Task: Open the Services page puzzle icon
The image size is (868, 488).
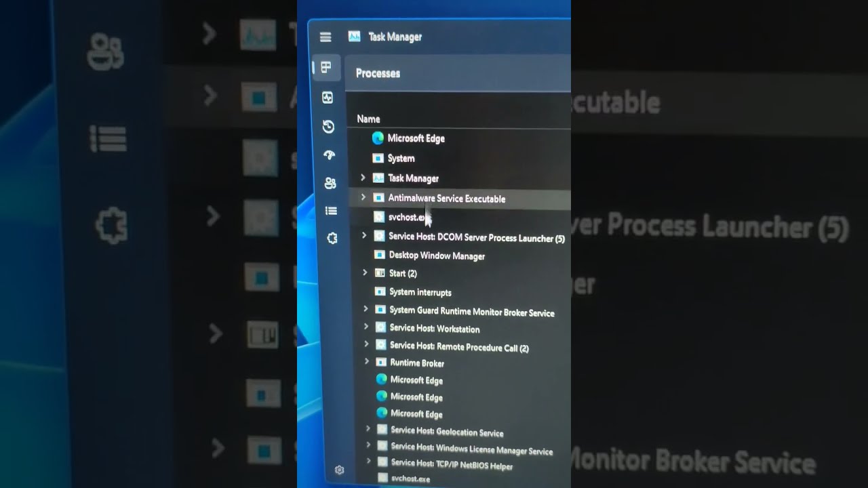Action: coord(332,239)
